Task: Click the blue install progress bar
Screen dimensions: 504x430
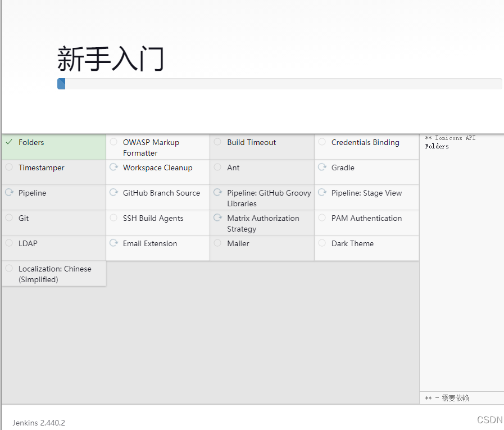Action: [x=61, y=84]
